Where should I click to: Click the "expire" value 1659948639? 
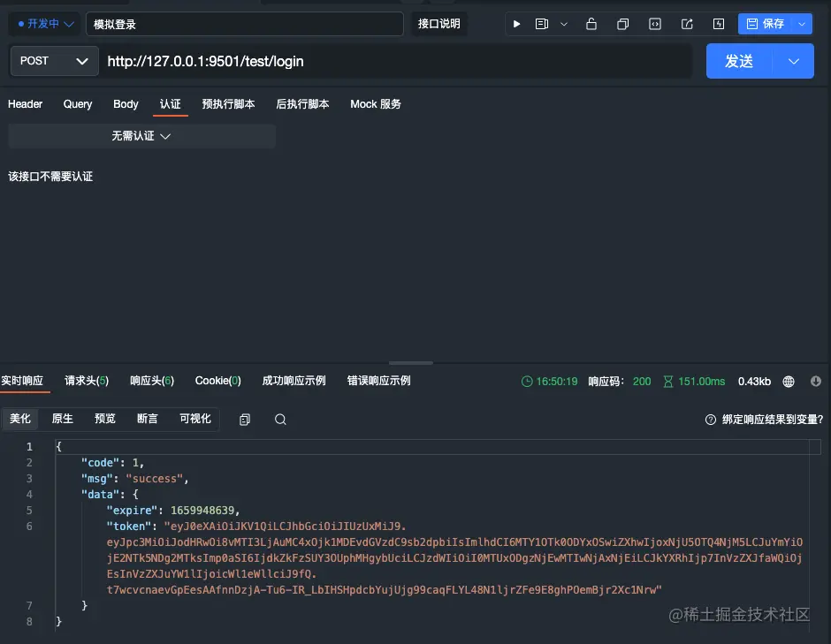[202, 510]
